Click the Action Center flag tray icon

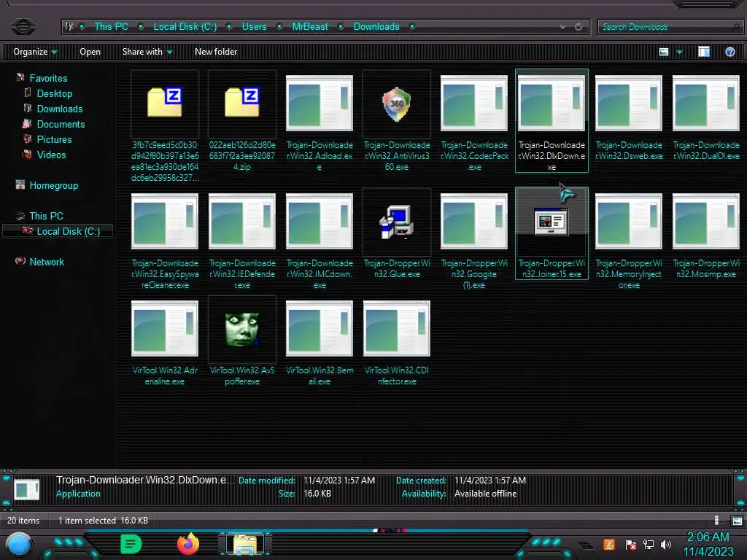coord(631,544)
